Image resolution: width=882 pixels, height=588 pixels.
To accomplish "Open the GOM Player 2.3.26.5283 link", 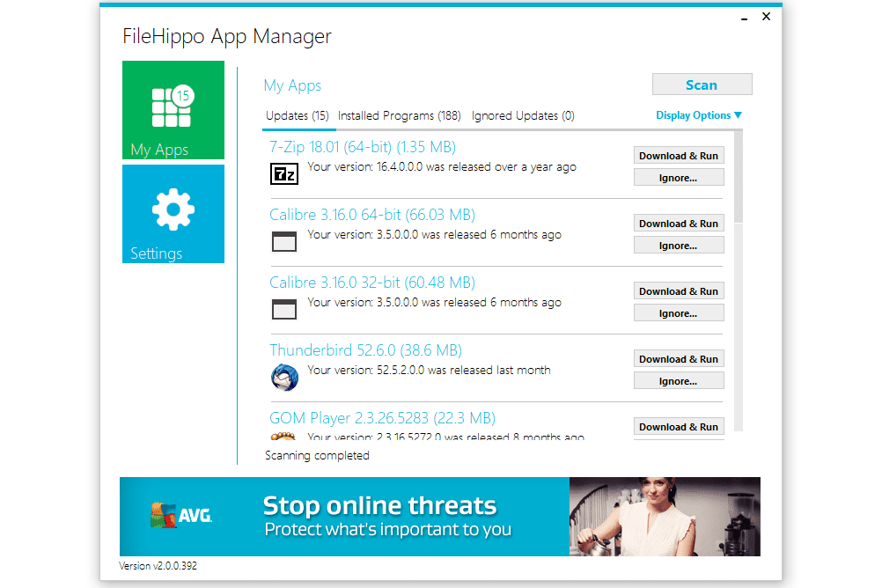I will pyautogui.click(x=382, y=417).
